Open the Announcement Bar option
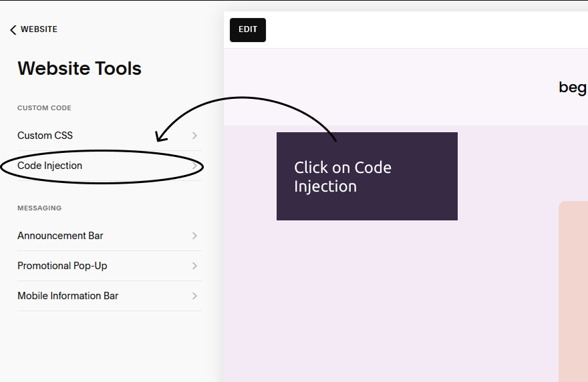The image size is (588, 382). pyautogui.click(x=110, y=236)
